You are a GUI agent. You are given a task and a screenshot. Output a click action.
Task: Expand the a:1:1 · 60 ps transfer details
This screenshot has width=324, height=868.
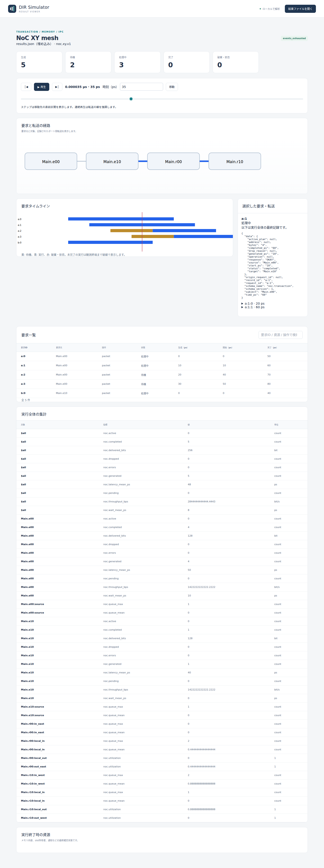253,307
